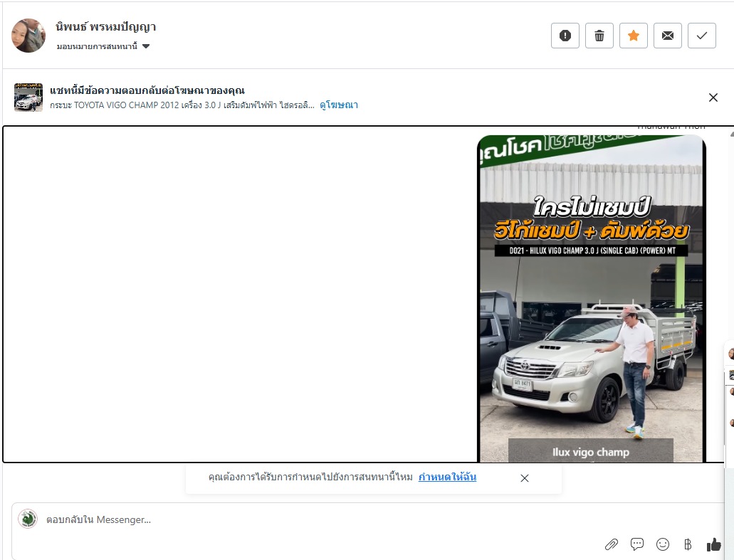Mark conversation done with checkmark button
Viewport: 734px width, 560px height.
[x=702, y=36]
